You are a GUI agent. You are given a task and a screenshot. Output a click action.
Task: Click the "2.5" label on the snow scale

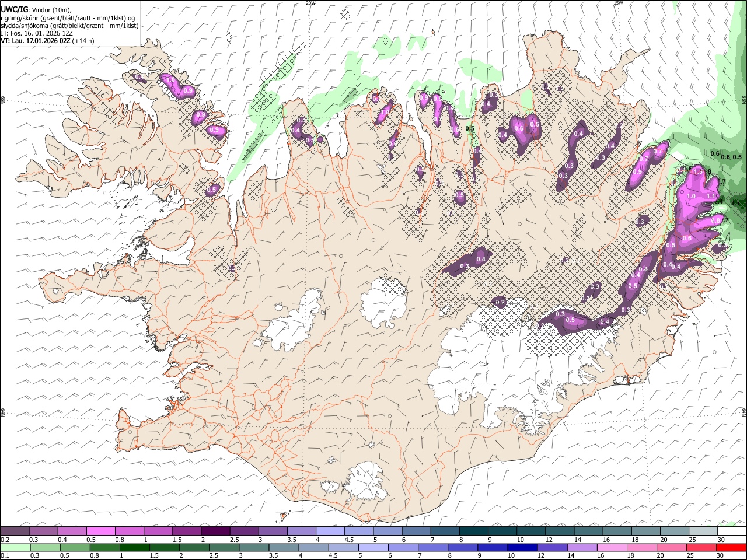pyautogui.click(x=234, y=540)
